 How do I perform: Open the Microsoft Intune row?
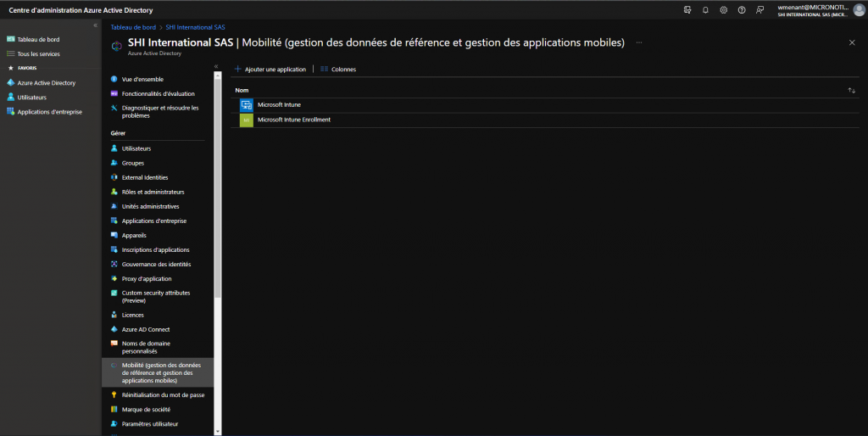click(x=545, y=104)
